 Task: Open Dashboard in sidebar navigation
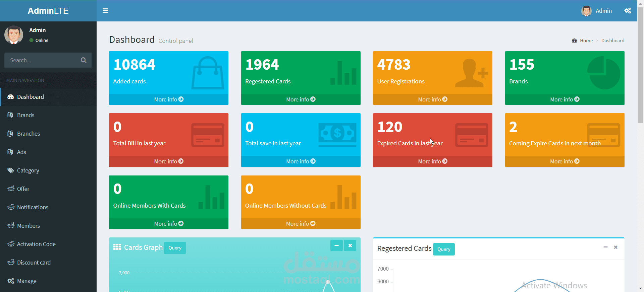48,97
